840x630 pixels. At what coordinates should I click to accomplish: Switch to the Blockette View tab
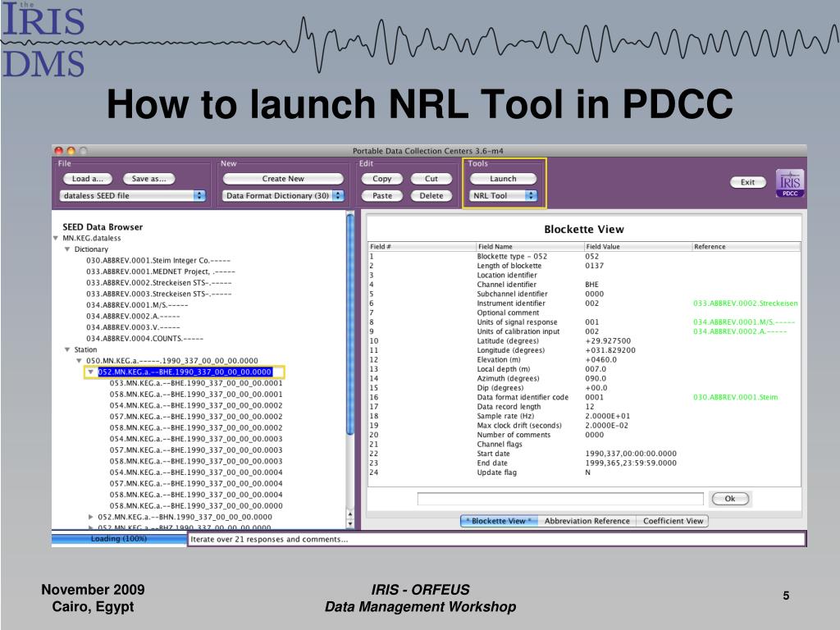pyautogui.click(x=499, y=521)
